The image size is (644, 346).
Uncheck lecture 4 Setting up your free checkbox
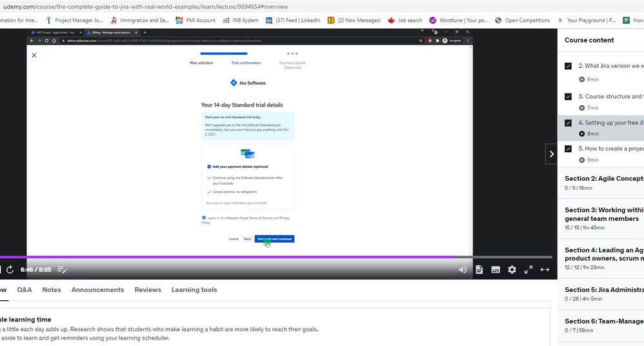pyautogui.click(x=568, y=123)
